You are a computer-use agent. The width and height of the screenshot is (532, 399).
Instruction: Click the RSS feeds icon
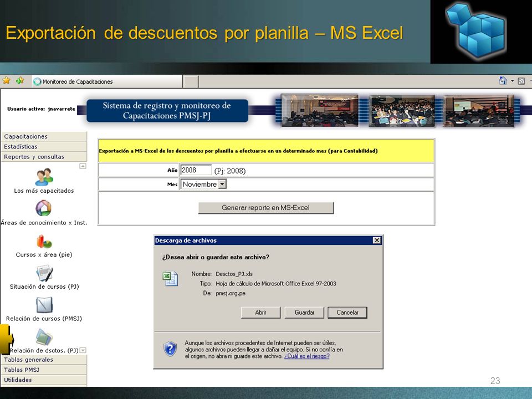pos(521,81)
